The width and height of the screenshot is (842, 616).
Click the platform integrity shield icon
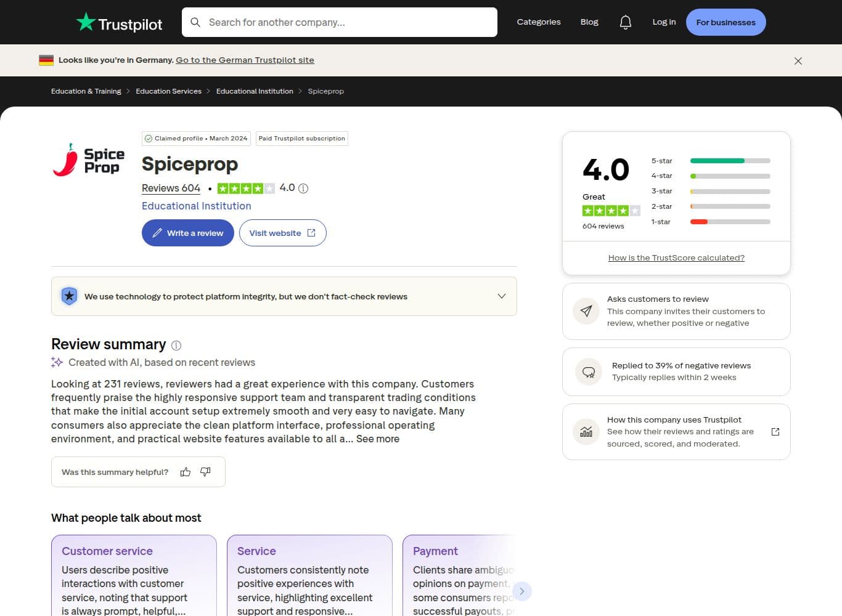[x=70, y=296]
